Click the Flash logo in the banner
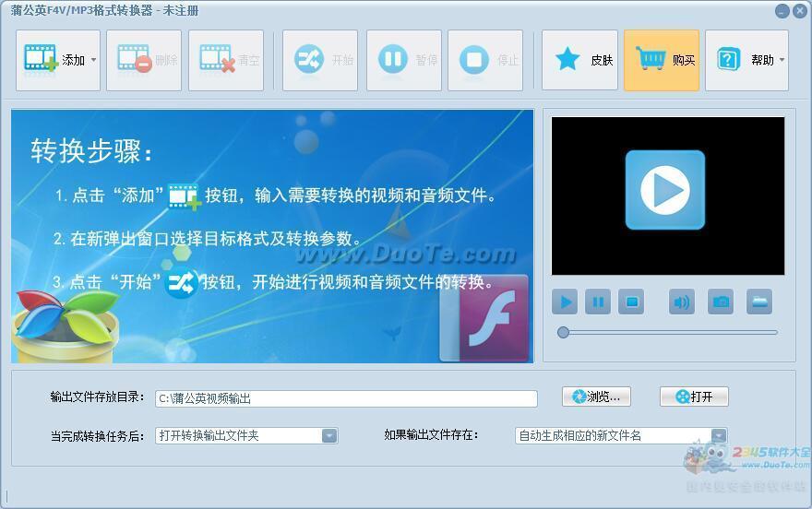812x509 pixels. (484, 318)
